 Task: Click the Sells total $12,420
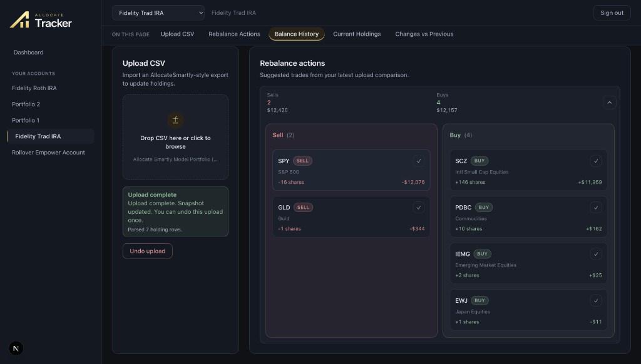tap(277, 110)
